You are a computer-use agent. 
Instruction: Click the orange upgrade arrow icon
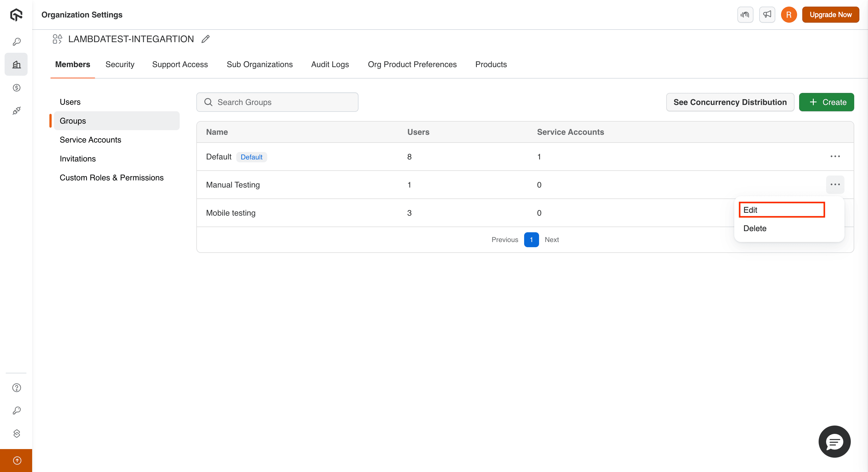tap(16, 461)
